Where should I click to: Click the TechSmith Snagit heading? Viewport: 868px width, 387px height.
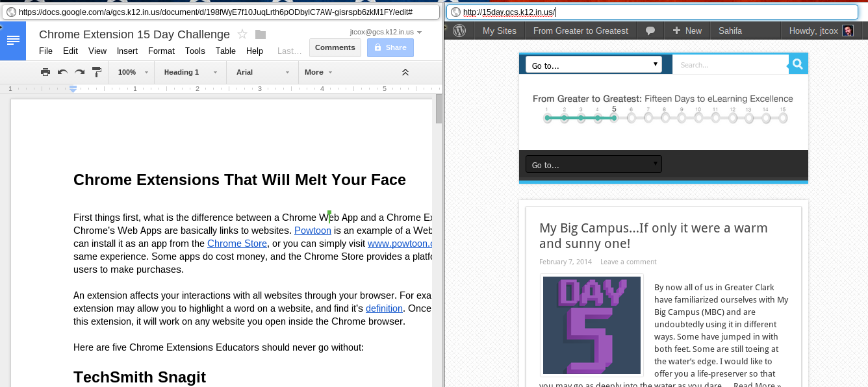(140, 377)
